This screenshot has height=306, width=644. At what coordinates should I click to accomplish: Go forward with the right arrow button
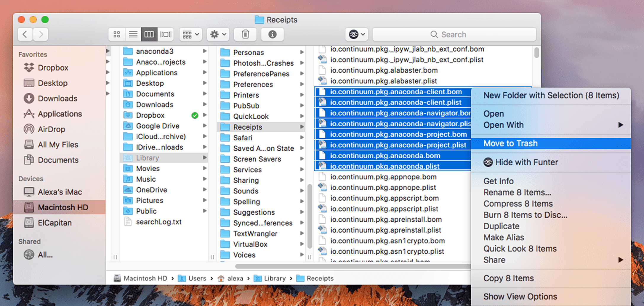coord(41,34)
